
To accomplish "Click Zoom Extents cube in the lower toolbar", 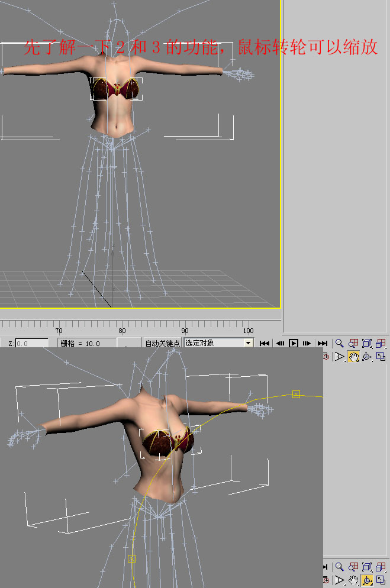I will pyautogui.click(x=367, y=567).
